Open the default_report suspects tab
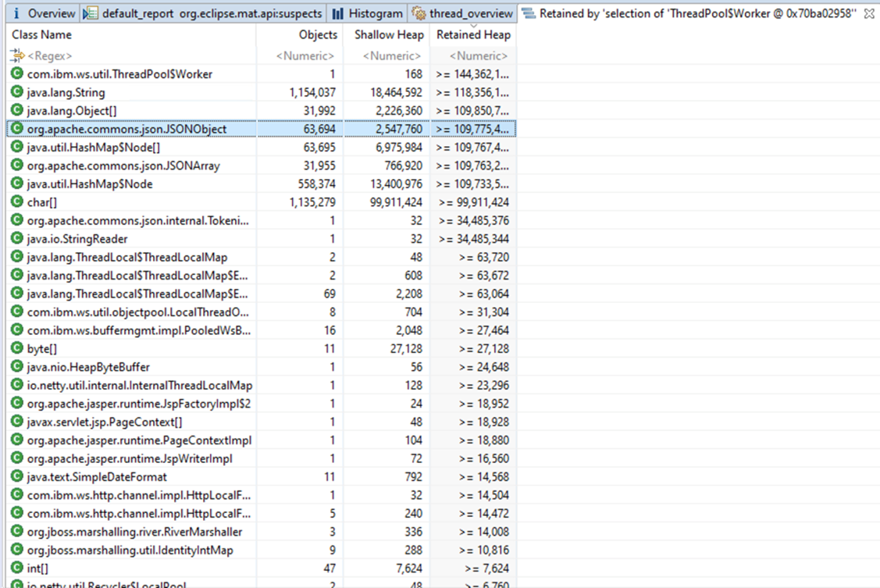This screenshot has height=588, width=880. [203, 13]
